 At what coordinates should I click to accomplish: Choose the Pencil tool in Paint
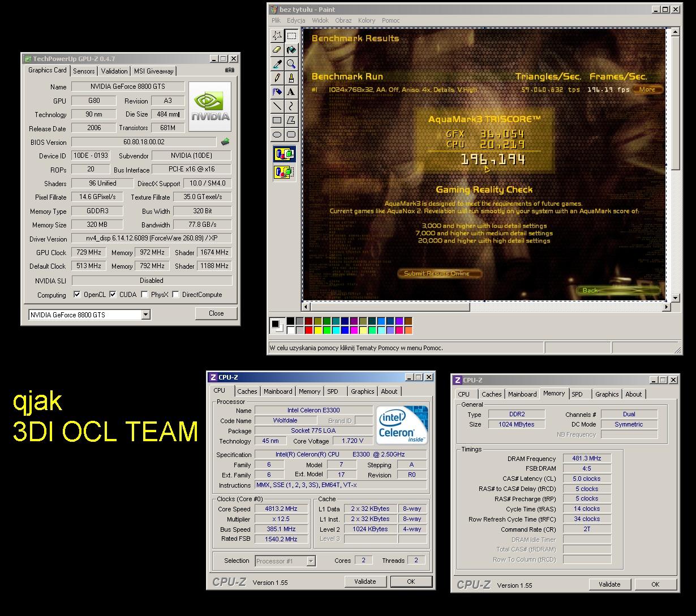point(277,78)
